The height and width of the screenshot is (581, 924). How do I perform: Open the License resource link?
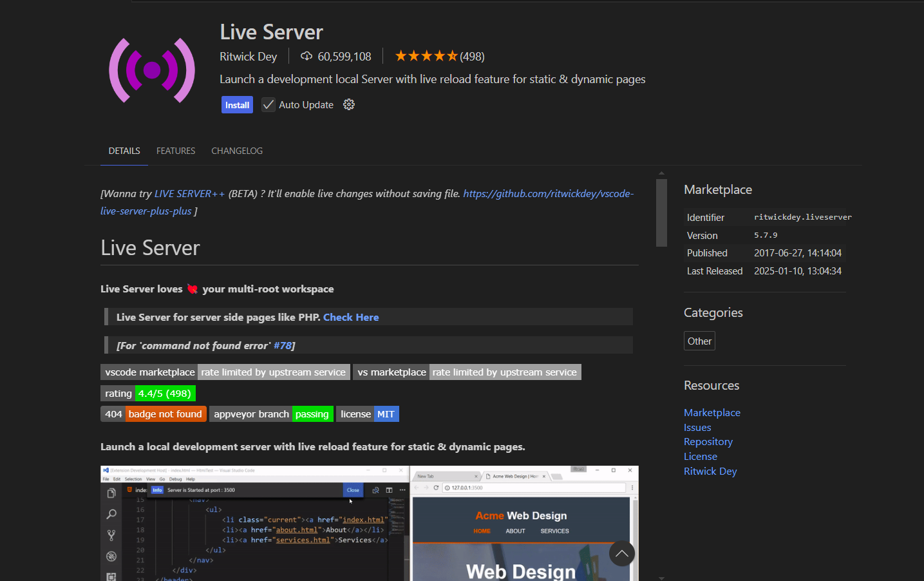701,456
